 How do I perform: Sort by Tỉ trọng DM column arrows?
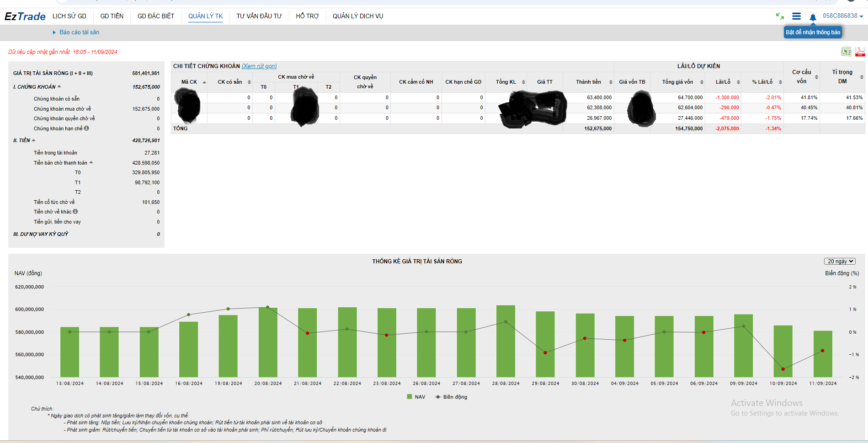(x=862, y=77)
